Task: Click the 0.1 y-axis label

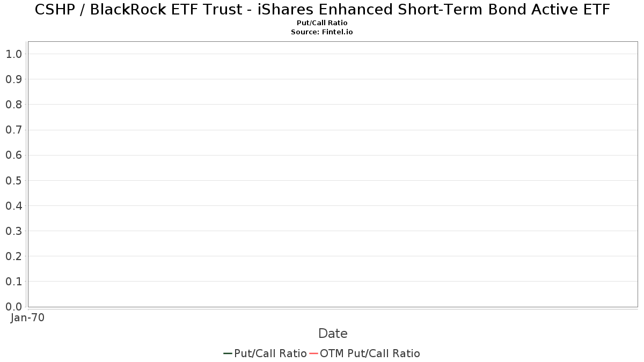Action: click(14, 282)
